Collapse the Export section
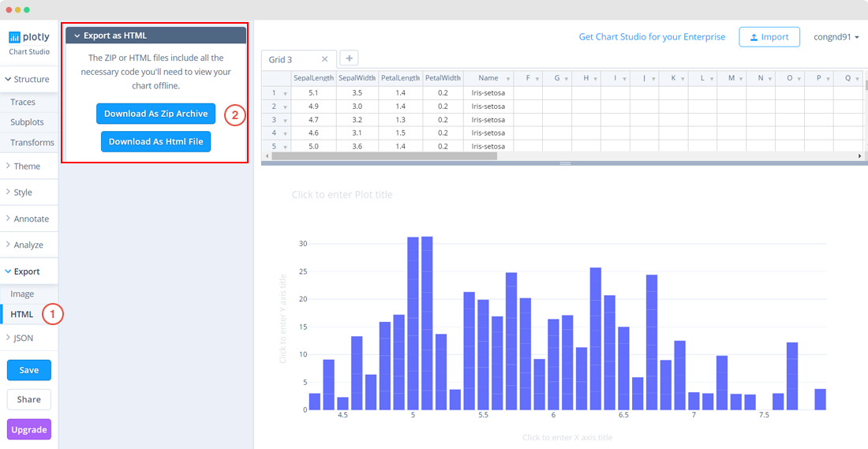868x449 pixels. [x=28, y=271]
